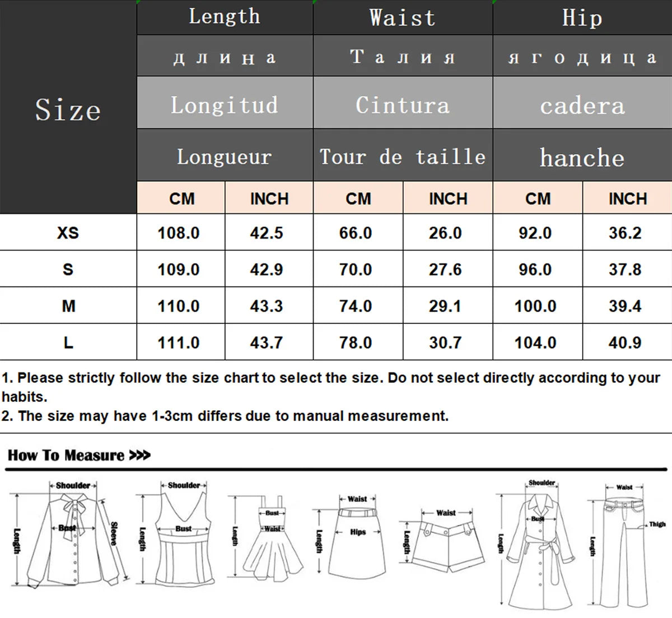This screenshot has width=672, height=618.
Task: Expand the Hip column header
Action: (582, 17)
